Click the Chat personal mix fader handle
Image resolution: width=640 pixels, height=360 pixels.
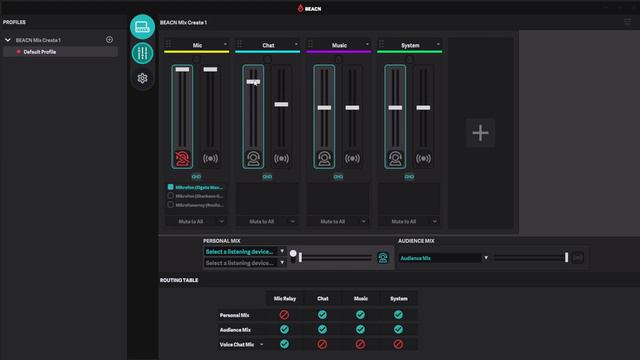click(x=253, y=82)
